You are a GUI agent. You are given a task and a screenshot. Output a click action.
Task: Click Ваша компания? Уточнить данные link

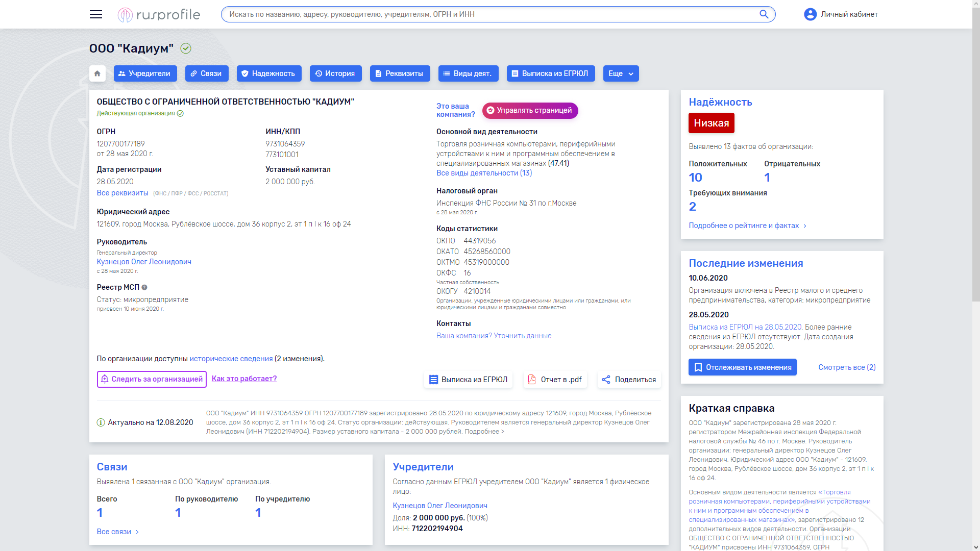494,336
